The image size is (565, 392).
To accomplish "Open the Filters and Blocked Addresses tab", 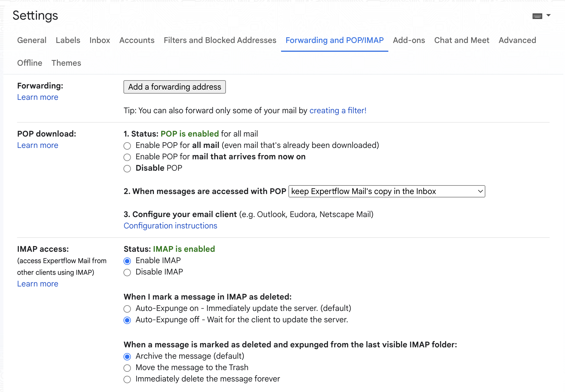I will [x=220, y=40].
